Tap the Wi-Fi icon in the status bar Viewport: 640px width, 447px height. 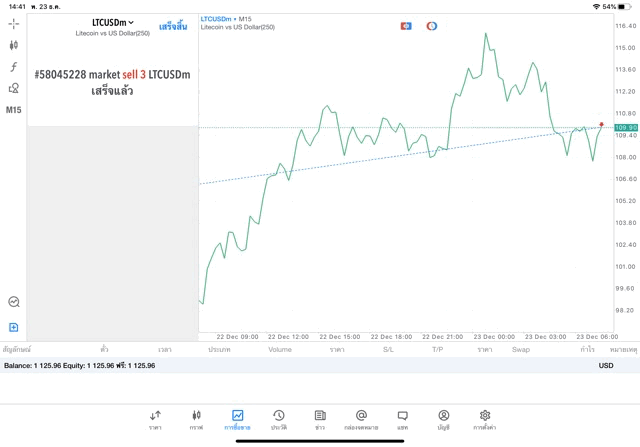click(x=597, y=7)
